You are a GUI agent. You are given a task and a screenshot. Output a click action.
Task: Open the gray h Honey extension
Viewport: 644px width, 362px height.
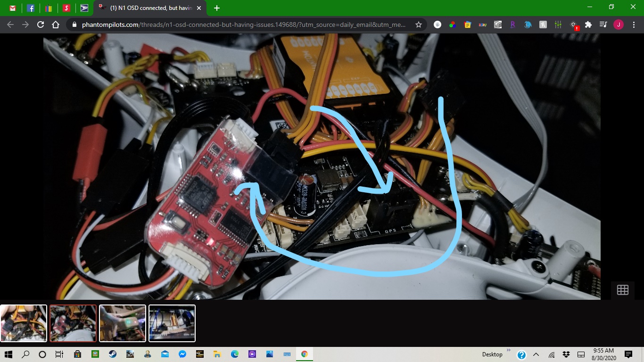543,25
